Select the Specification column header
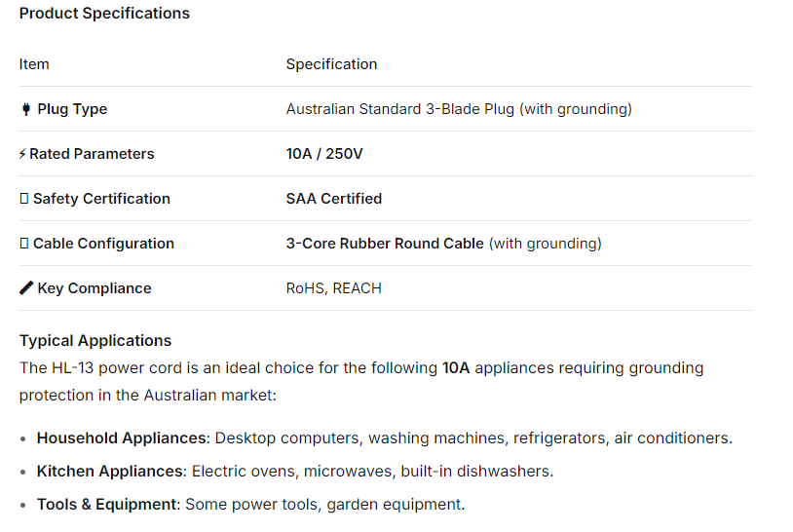This screenshot has height=532, width=793. point(331,64)
